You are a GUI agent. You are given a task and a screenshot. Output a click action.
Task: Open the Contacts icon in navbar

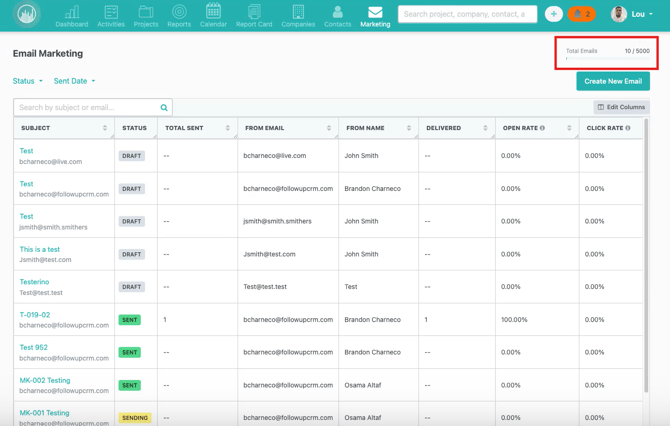coord(337,15)
